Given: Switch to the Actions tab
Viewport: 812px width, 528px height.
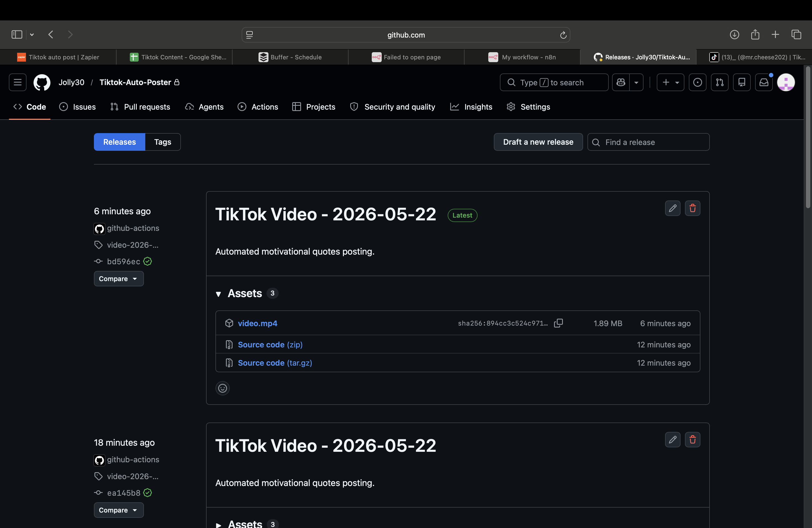Looking at the screenshot, I should click(258, 107).
